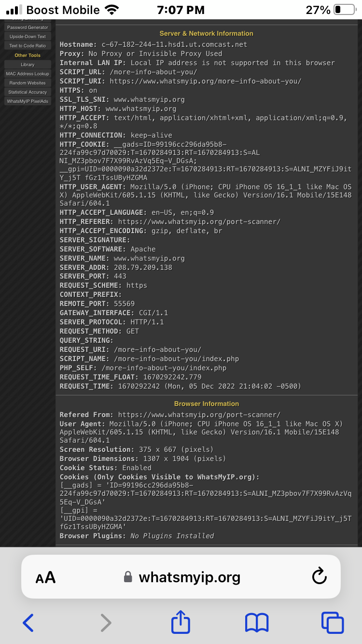Open MAC Address Lookup
This screenshot has height=644, width=362.
[27, 73]
